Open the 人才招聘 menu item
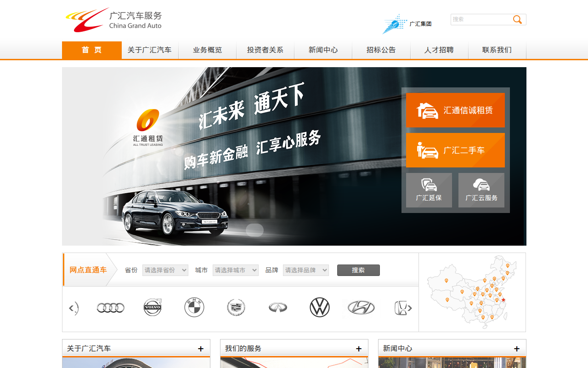 pyautogui.click(x=439, y=50)
